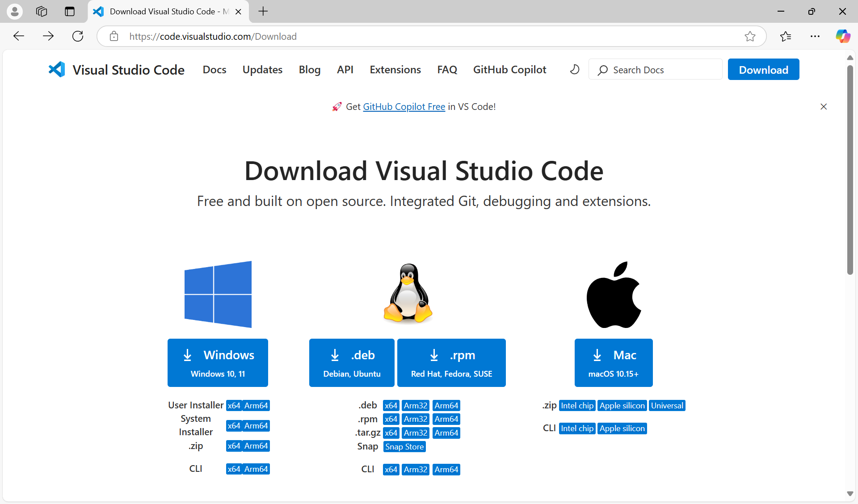858x504 pixels.
Task: Select the Arm64 option for User Installer
Action: [x=256, y=405]
